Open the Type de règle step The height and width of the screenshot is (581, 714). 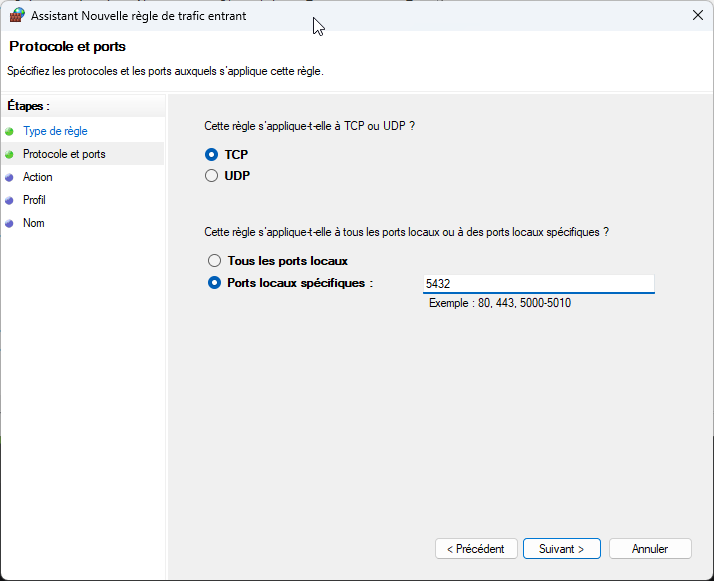55,131
